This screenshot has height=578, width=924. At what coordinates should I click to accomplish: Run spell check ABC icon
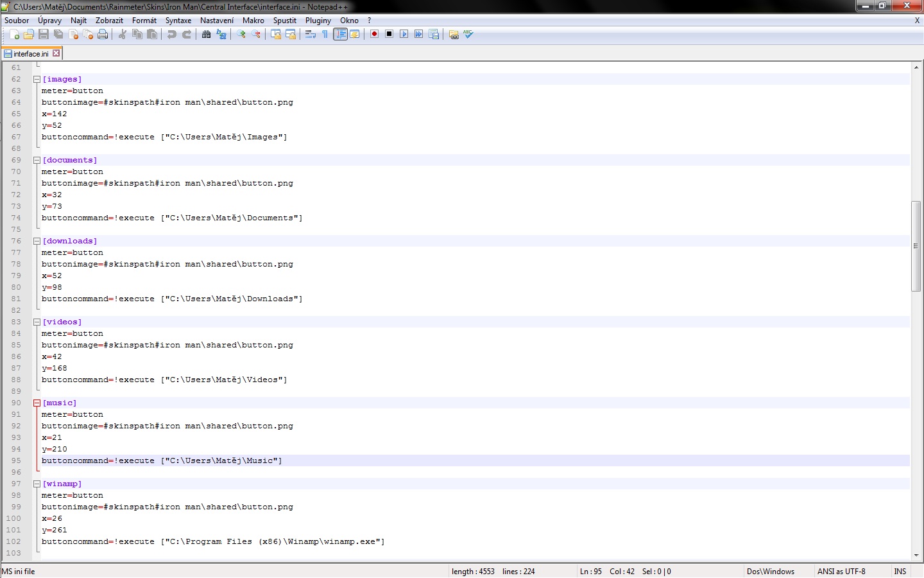pyautogui.click(x=468, y=35)
